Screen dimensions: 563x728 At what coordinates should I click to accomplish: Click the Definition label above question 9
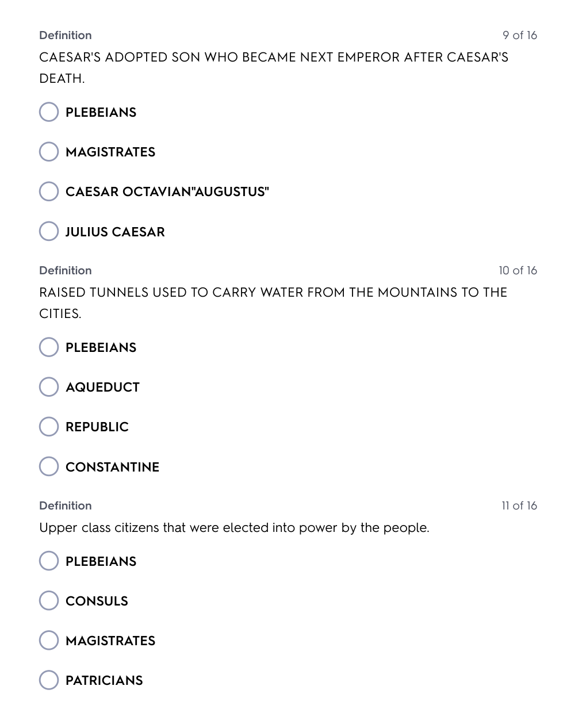pos(66,36)
